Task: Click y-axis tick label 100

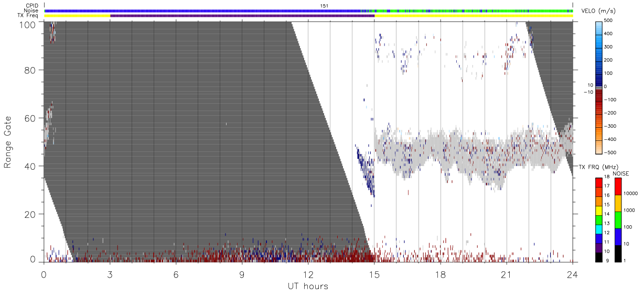Action: tap(27, 25)
